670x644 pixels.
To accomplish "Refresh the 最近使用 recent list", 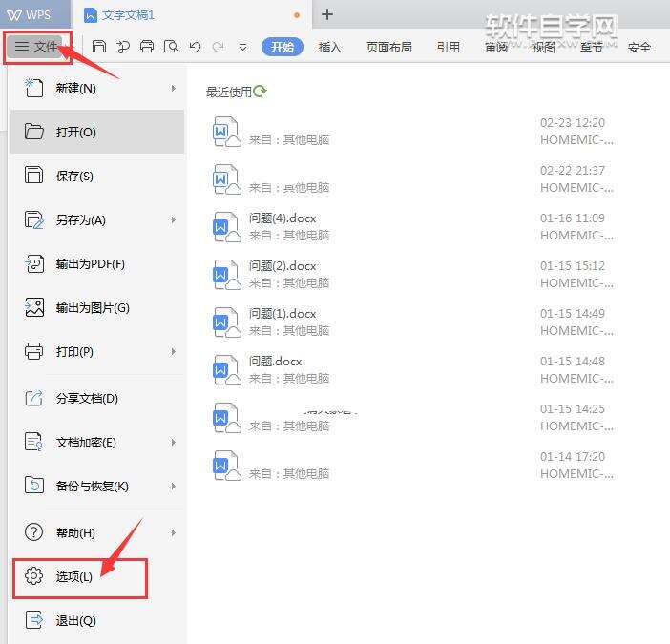I will (260, 91).
